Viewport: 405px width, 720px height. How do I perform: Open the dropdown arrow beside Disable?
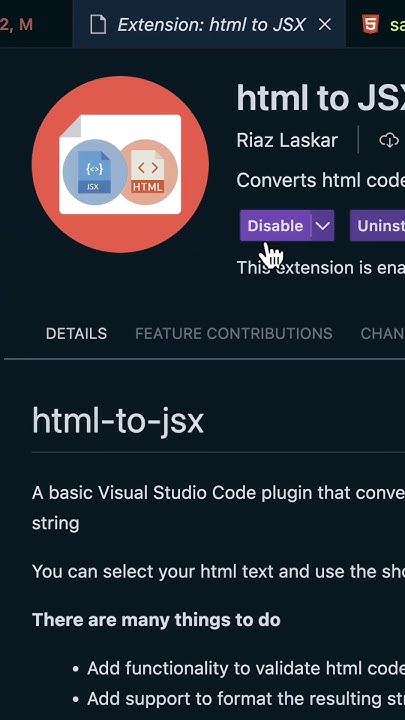(x=323, y=225)
